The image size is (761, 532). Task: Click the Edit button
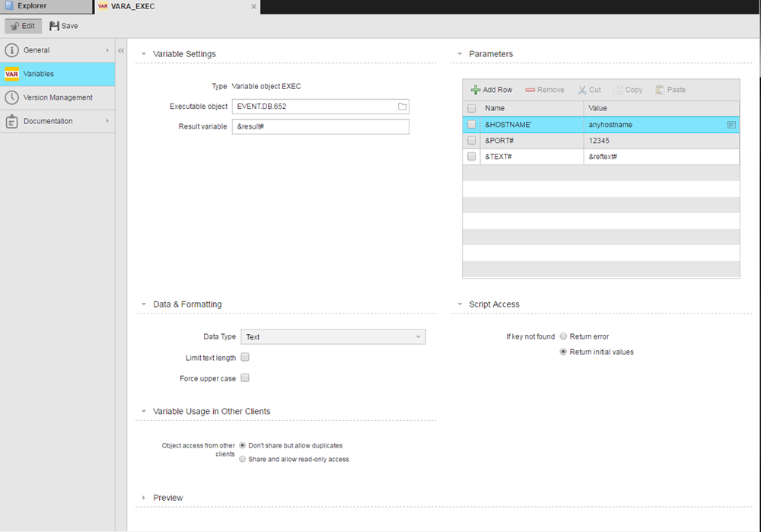click(x=24, y=26)
